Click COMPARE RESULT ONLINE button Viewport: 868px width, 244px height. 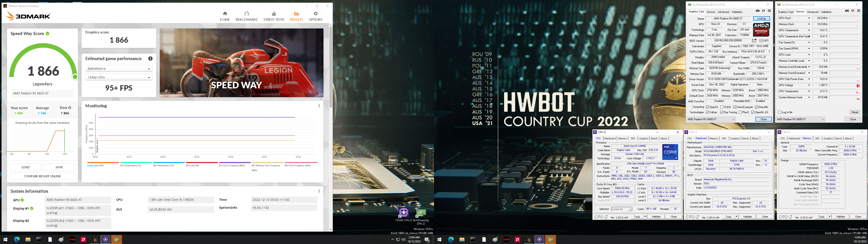point(42,176)
